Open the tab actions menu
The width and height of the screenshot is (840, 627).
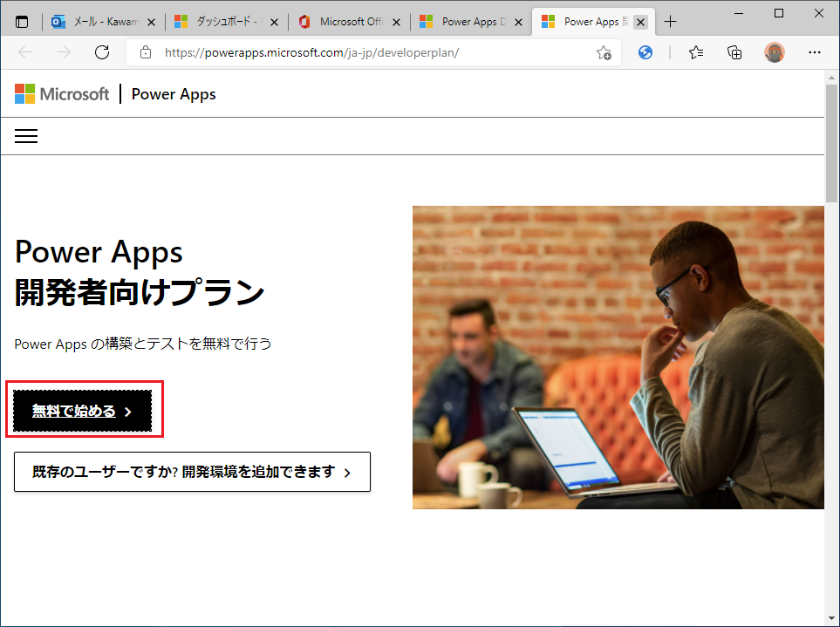(22, 22)
